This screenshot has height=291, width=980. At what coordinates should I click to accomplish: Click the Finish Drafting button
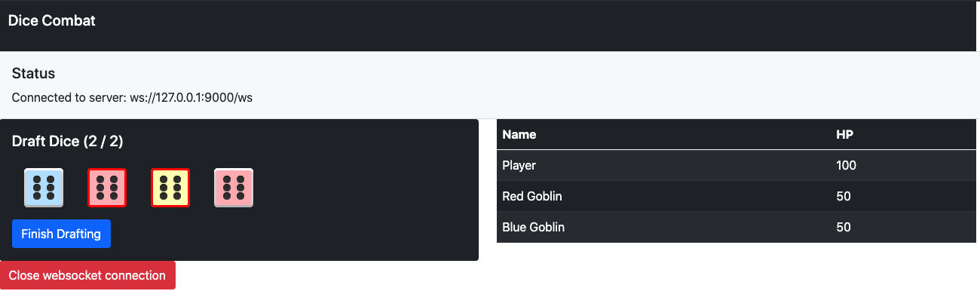[61, 234]
